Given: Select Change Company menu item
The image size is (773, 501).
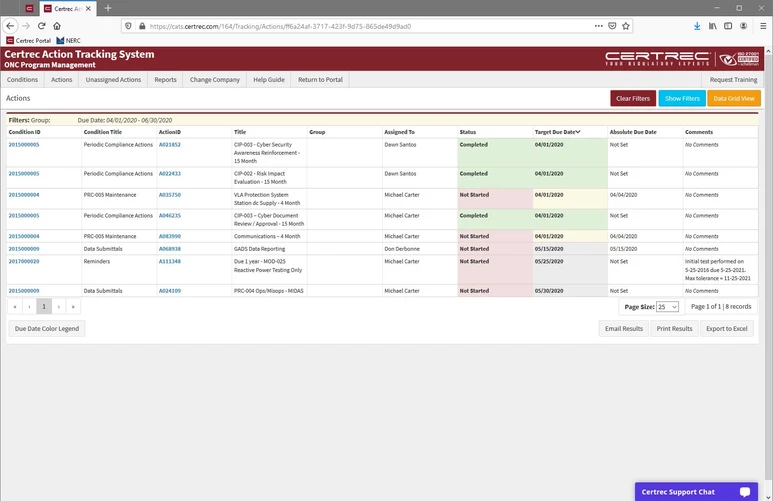Looking at the screenshot, I should [215, 79].
